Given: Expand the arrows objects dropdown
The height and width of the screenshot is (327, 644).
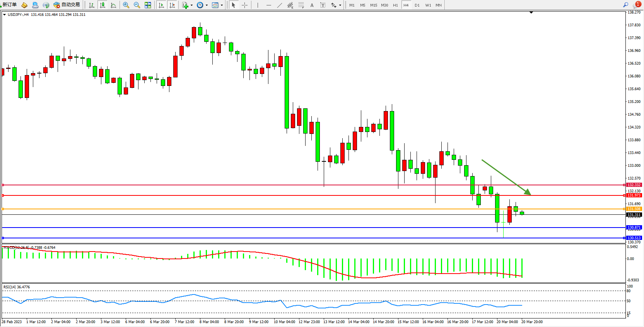Looking at the screenshot, I should pyautogui.click(x=340, y=5).
